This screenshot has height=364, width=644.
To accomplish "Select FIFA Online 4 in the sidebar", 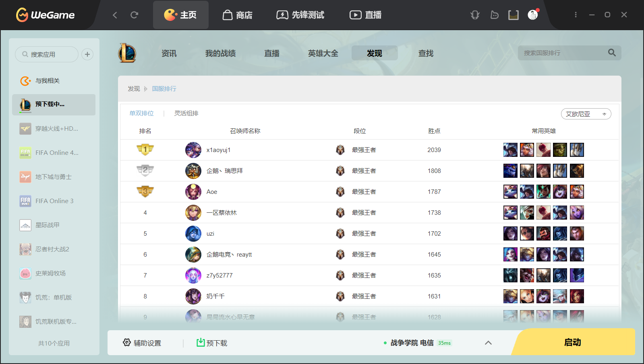I will 54,153.
